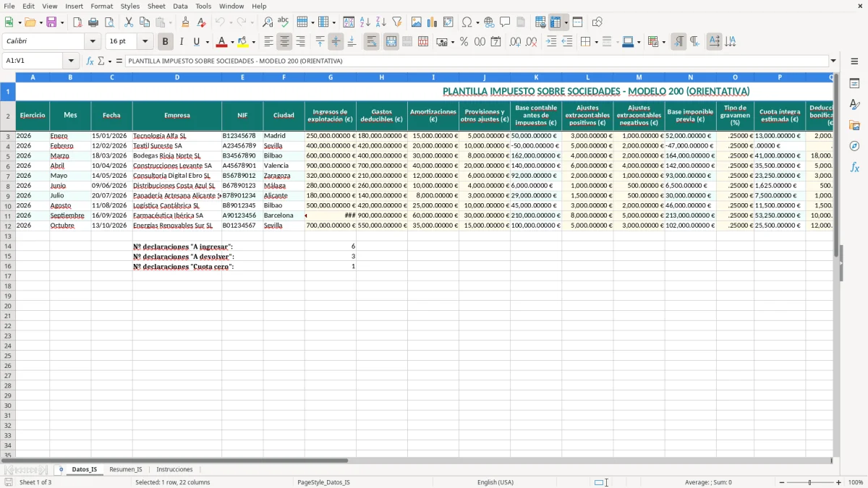
Task: Click zoom in plus button
Action: tap(839, 482)
